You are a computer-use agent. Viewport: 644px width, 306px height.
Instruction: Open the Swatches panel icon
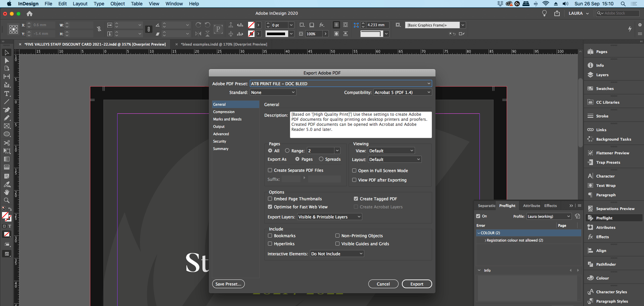590,89
